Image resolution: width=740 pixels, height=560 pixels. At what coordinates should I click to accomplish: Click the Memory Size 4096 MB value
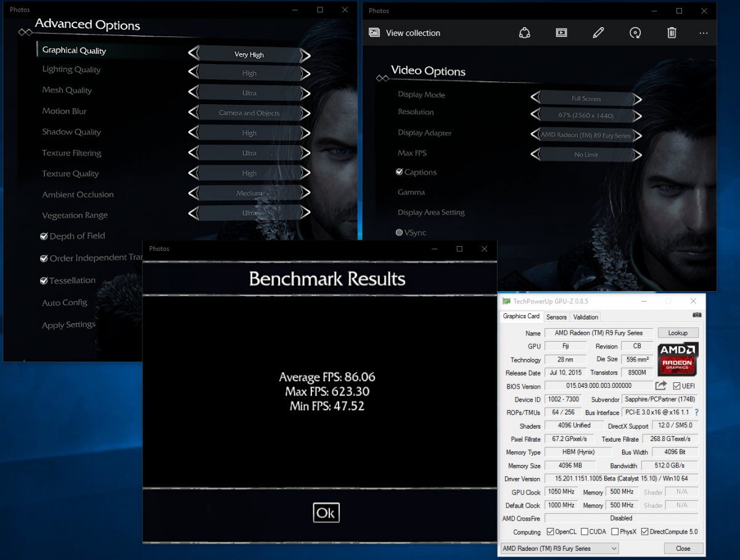click(571, 466)
